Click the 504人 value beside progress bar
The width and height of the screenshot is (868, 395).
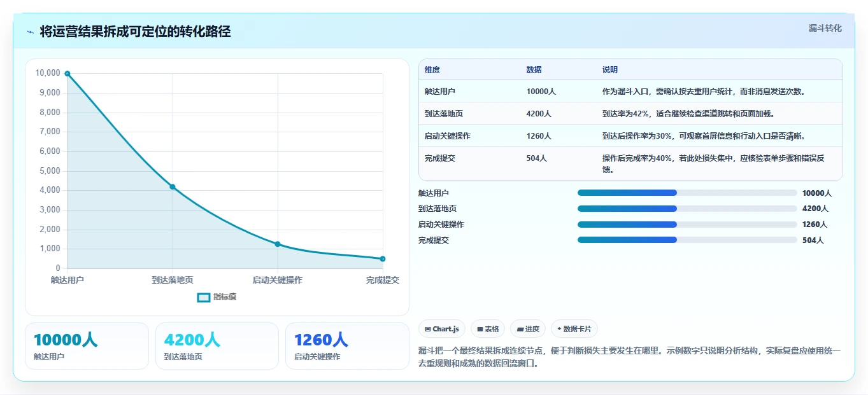(813, 240)
